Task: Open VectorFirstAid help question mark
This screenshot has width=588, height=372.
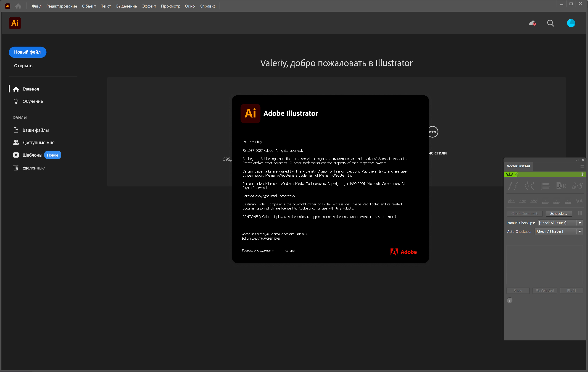Action: [582, 174]
